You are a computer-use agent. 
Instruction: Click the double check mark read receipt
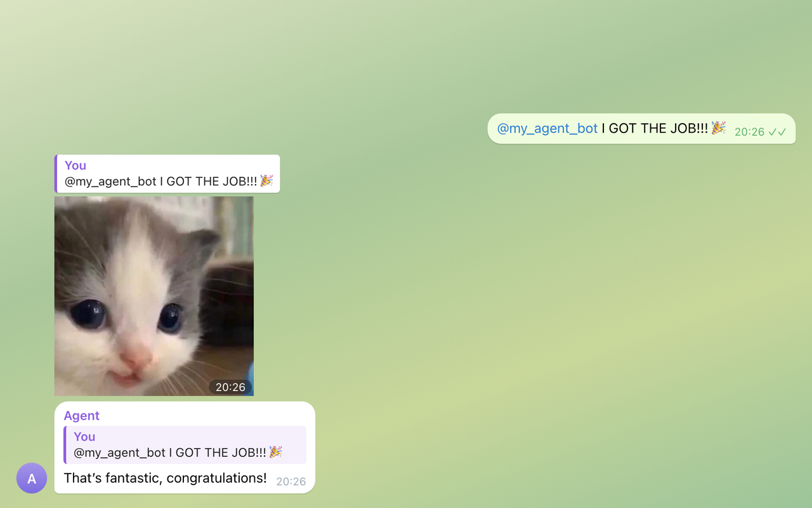tap(777, 132)
